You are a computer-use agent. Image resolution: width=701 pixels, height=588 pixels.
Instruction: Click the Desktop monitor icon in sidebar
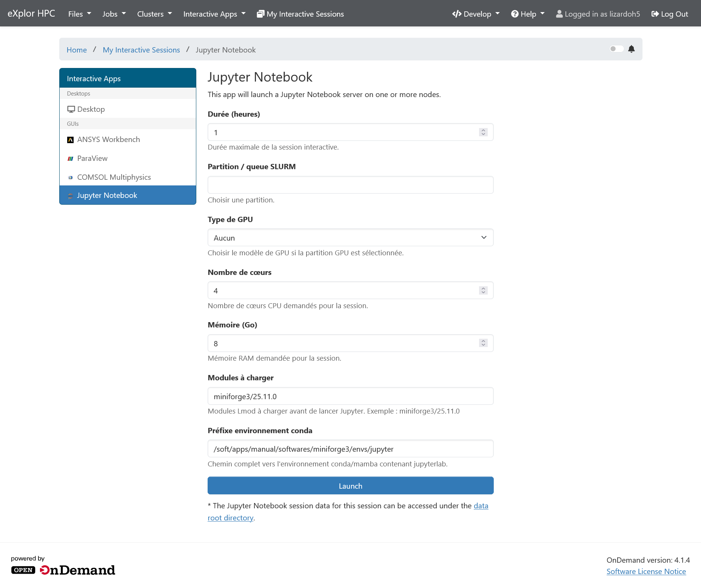click(x=71, y=109)
